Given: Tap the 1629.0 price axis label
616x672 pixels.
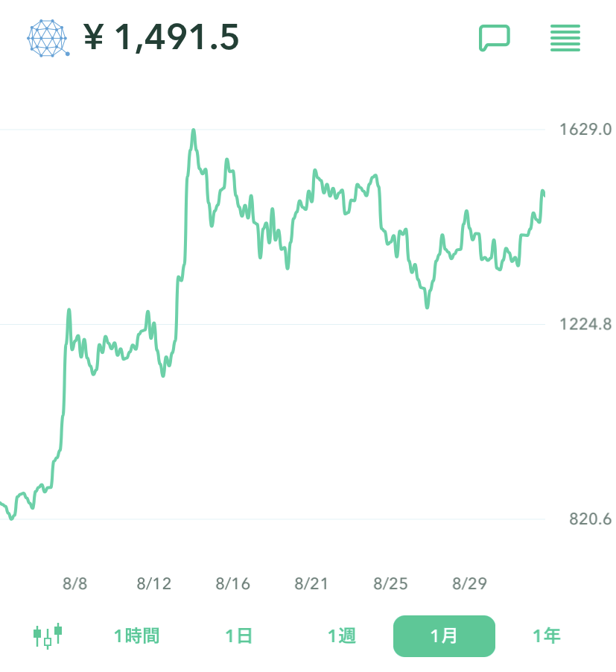Looking at the screenshot, I should click(x=585, y=130).
